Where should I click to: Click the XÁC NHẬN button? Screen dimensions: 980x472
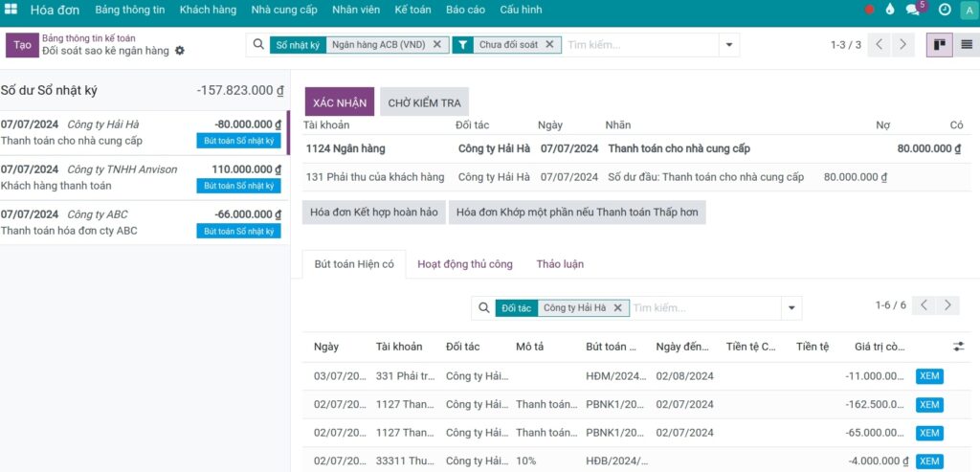point(340,102)
